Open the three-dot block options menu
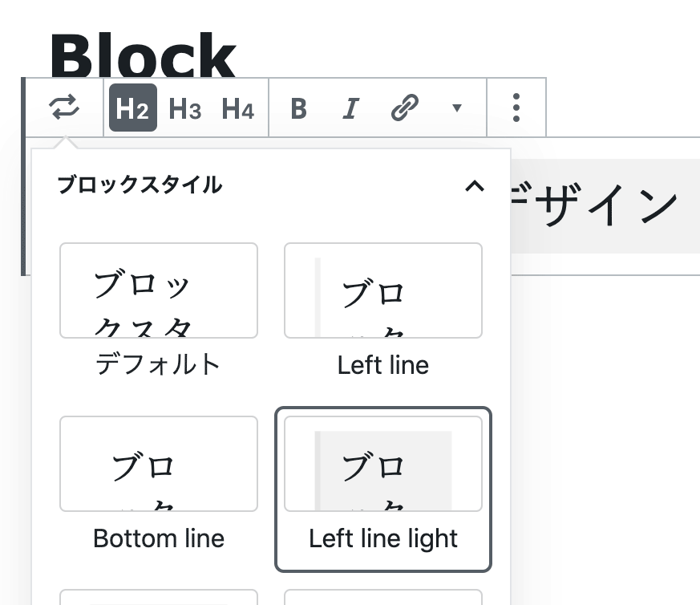The image size is (700, 605). click(x=516, y=108)
